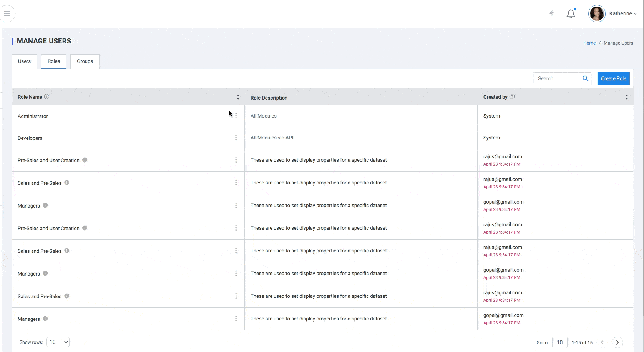Click the Manage Users breadcrumb text
This screenshot has height=352, width=644.
pyautogui.click(x=618, y=43)
